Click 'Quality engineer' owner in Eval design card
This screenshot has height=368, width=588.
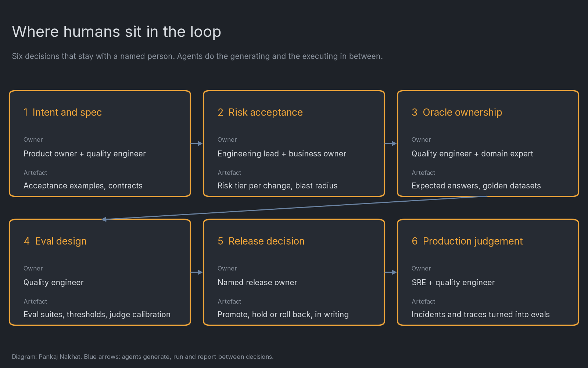(54, 283)
